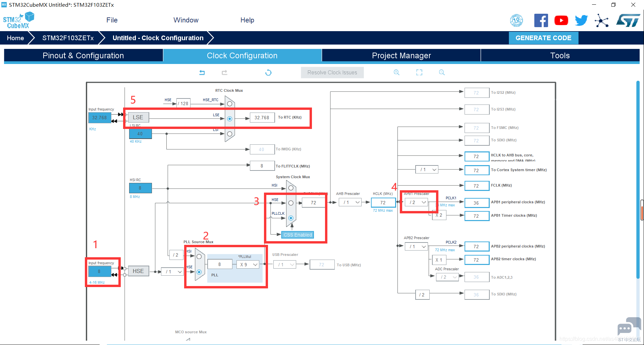Screen dimensions: 644x345
Task: Click the APB1 peripheral clocks value box
Action: click(x=477, y=203)
